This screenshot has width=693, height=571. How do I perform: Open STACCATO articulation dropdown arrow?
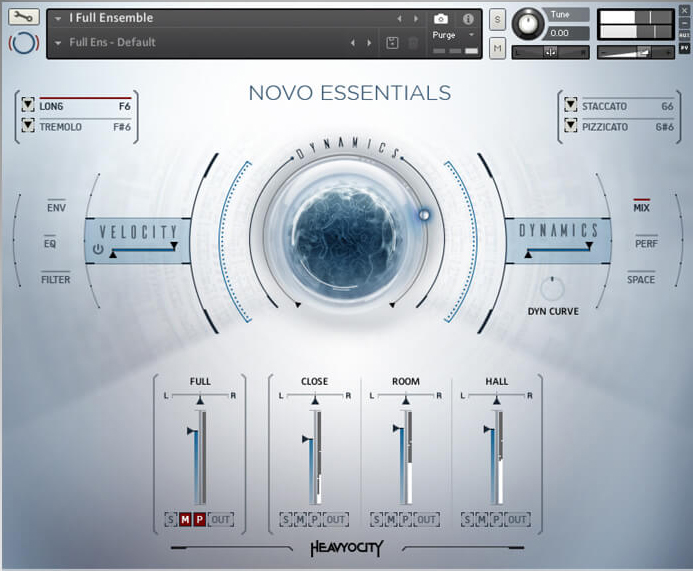click(x=571, y=105)
